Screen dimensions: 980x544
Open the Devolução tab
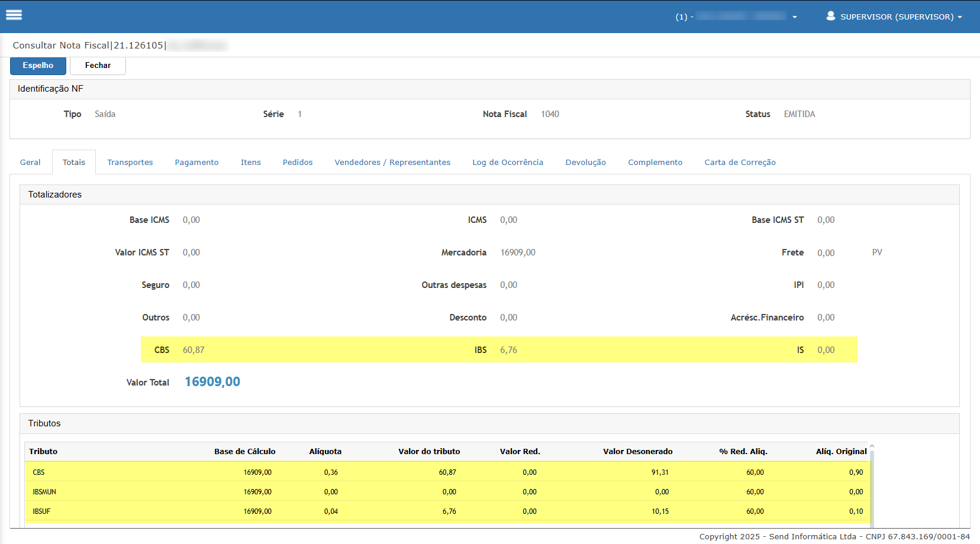585,163
